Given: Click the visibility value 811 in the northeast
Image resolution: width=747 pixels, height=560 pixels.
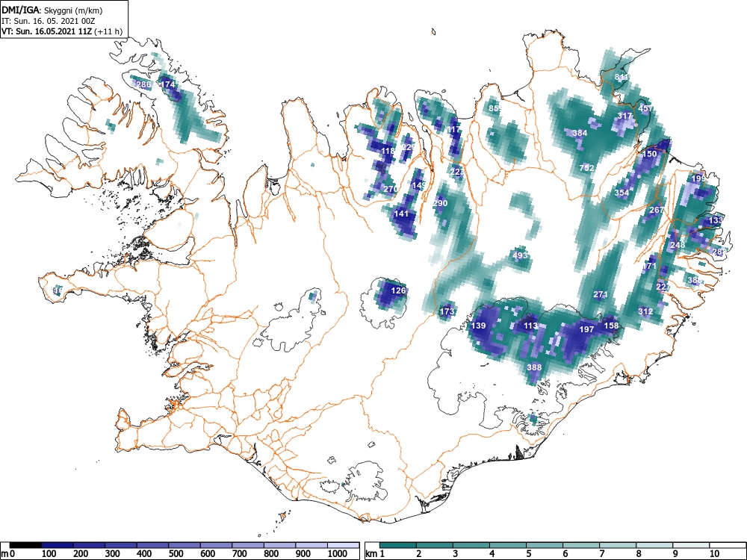Looking at the screenshot, I should point(622,77).
